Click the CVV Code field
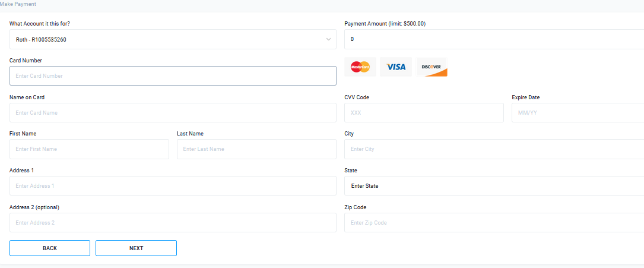The height and width of the screenshot is (268, 644). (424, 113)
